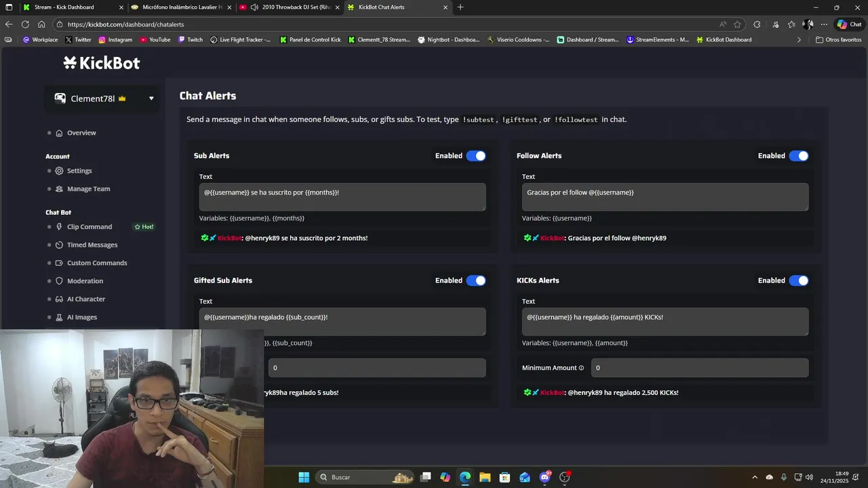Screen dimensions: 868x488
Task: Disable the Gifted Sub Alerts toggle
Action: (476, 281)
